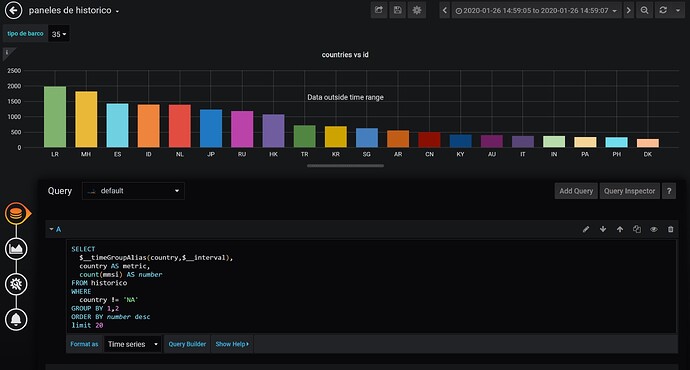Refresh the dashboard icon
The width and height of the screenshot is (690, 370).
coord(663,10)
